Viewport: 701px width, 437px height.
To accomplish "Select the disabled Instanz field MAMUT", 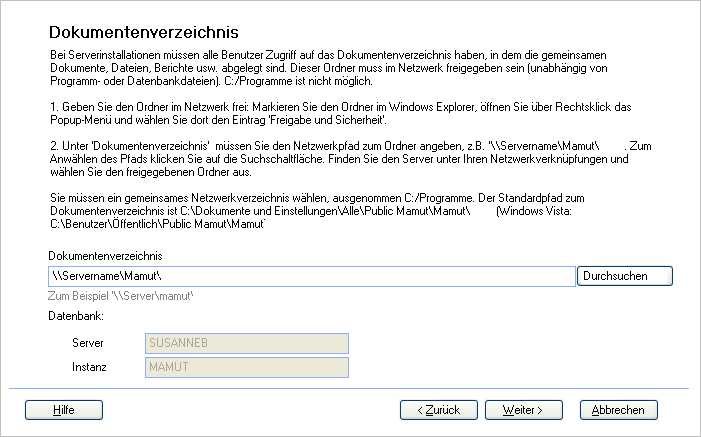I will (247, 367).
